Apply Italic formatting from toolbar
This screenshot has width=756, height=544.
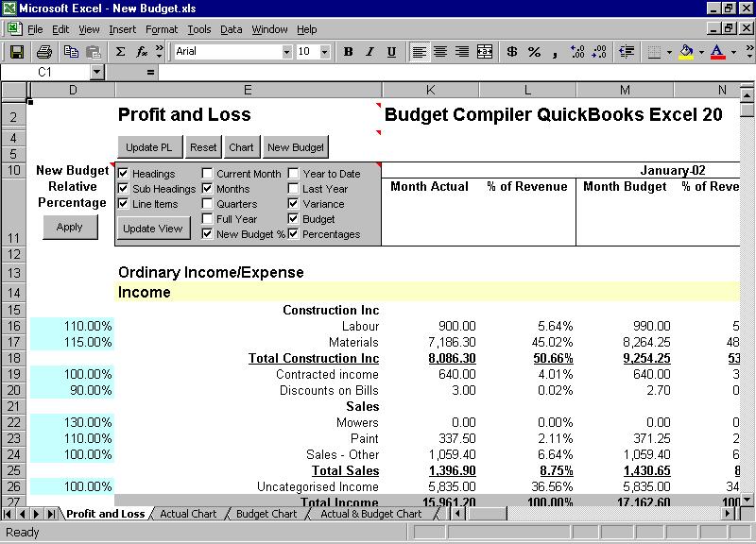pos(369,51)
